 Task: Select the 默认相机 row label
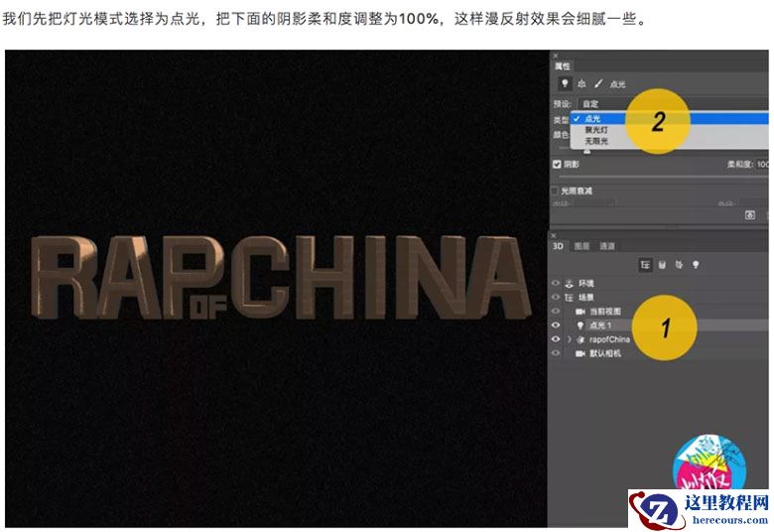[x=605, y=353]
